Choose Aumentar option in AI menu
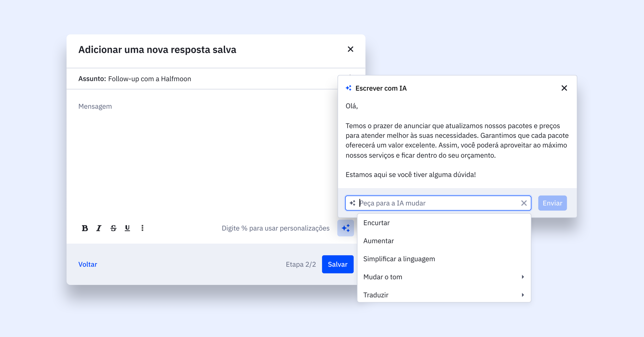The width and height of the screenshot is (644, 337). (378, 241)
